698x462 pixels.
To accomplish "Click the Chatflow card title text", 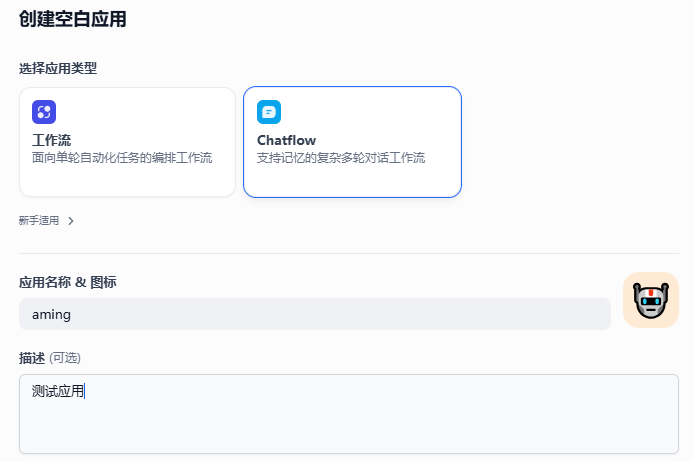I will tap(286, 140).
